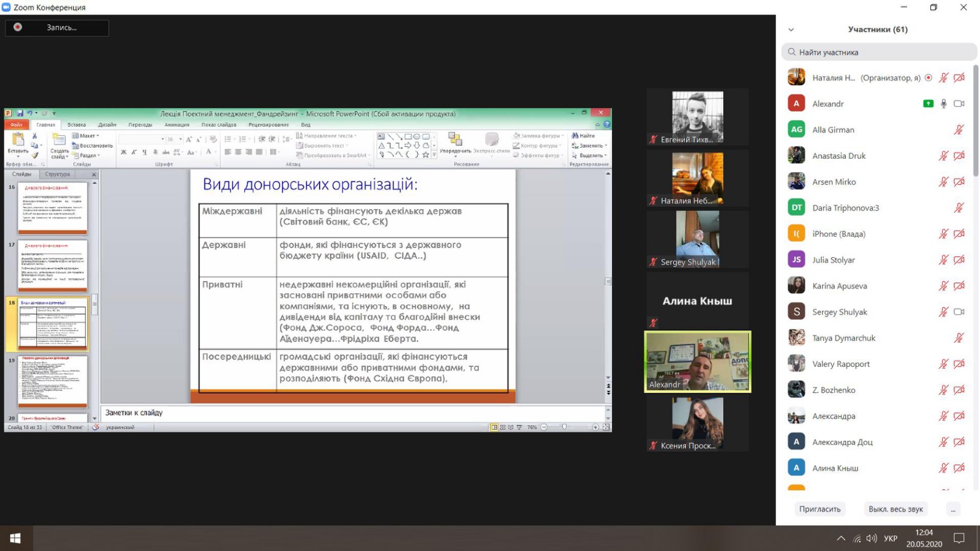Select slide 17 thumbnail in PowerPoint

tap(53, 266)
